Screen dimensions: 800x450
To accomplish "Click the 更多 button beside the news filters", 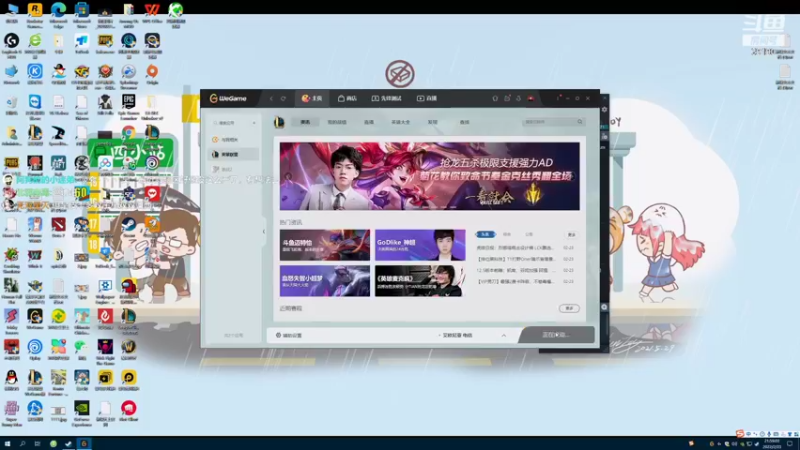I will point(571,235).
